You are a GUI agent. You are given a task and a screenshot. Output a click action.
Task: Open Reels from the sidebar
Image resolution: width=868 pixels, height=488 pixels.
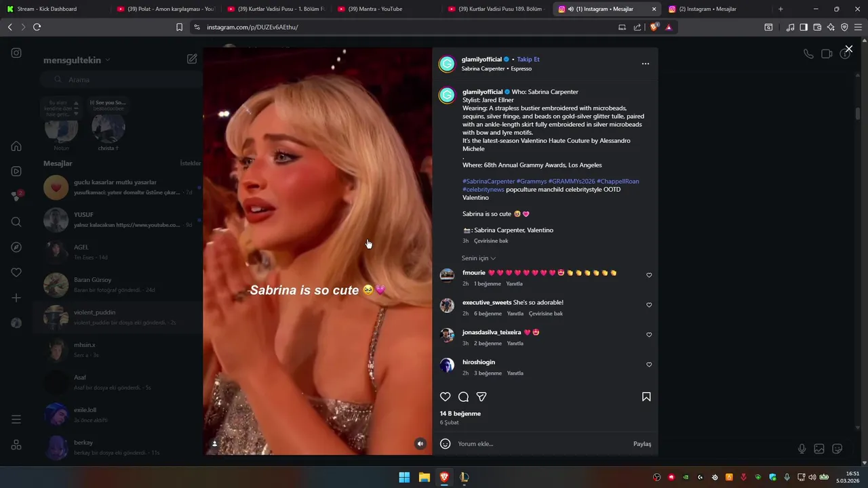tap(16, 171)
